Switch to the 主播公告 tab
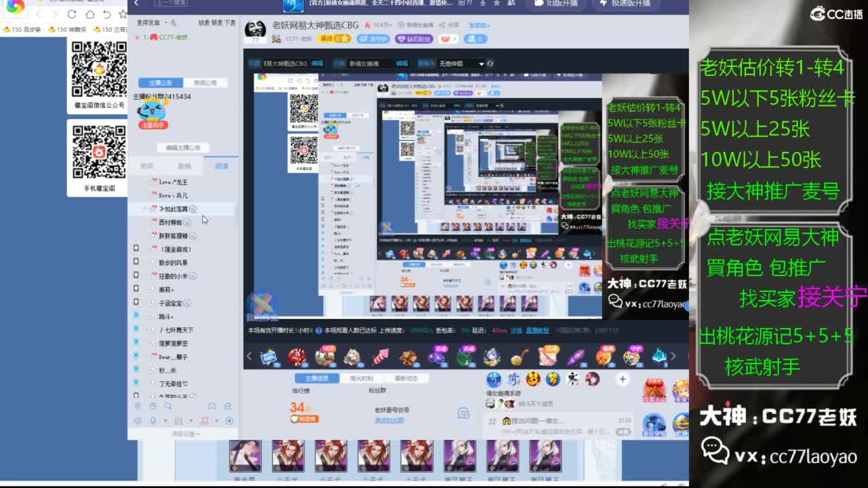This screenshot has width=868, height=488. [x=161, y=83]
